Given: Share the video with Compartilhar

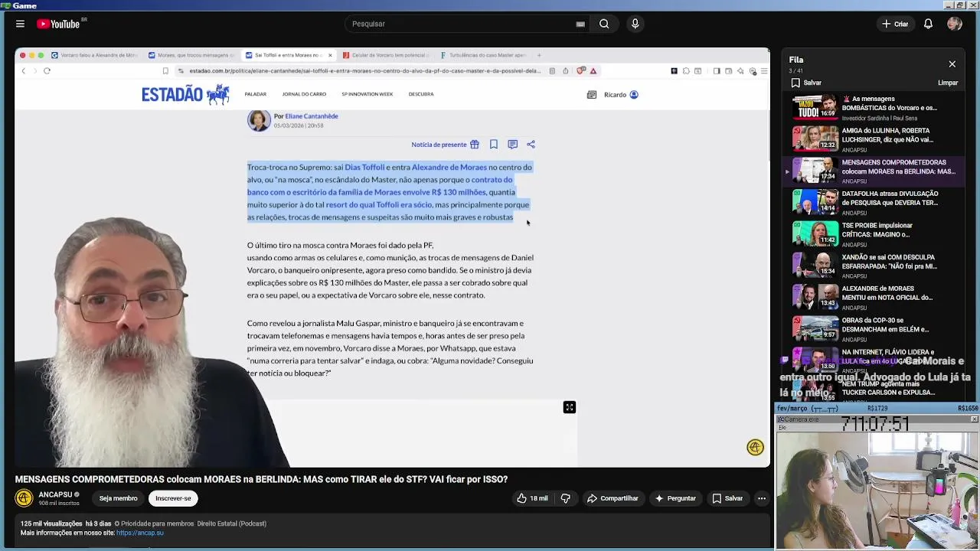Looking at the screenshot, I should click(x=612, y=498).
